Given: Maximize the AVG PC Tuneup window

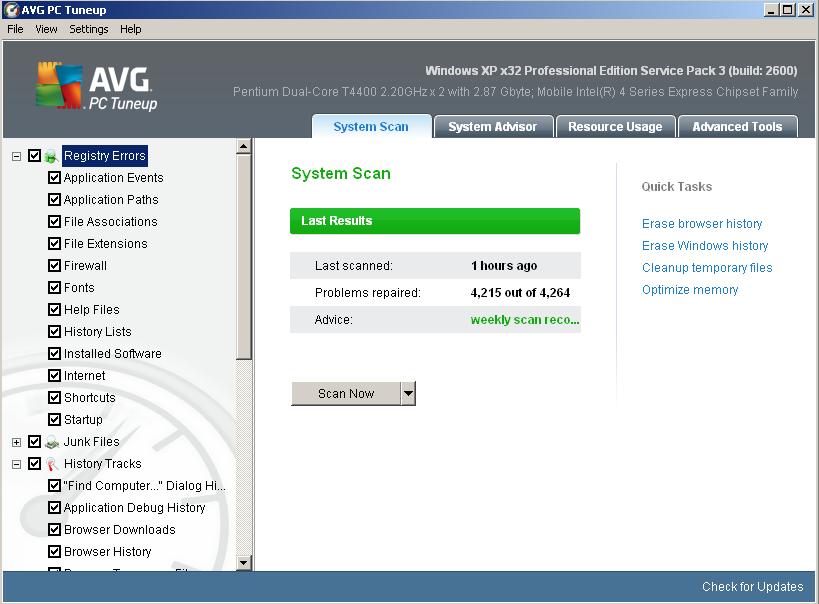Looking at the screenshot, I should pos(788,10).
